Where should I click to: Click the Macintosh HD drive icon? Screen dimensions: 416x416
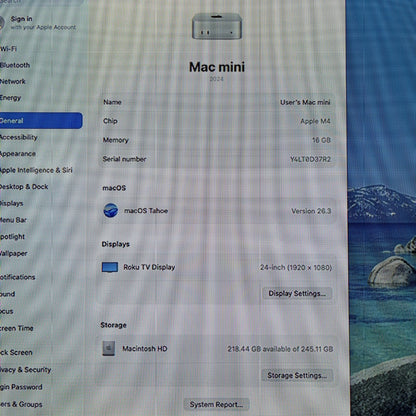point(109,349)
